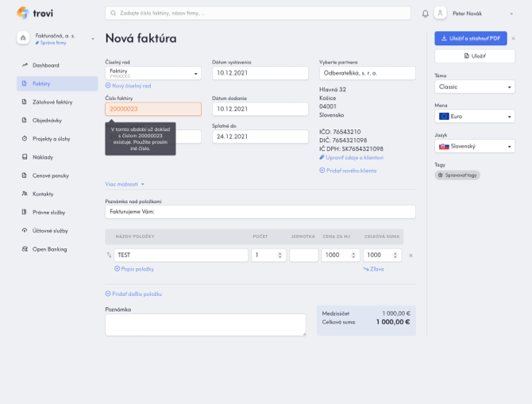This screenshot has width=532, height=404.
Task: Go to Zálohové faktúry in sidebar
Action: point(52,102)
